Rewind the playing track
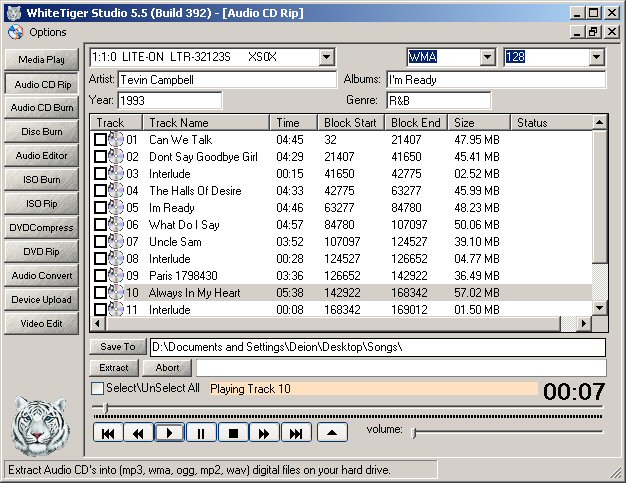 tap(138, 433)
